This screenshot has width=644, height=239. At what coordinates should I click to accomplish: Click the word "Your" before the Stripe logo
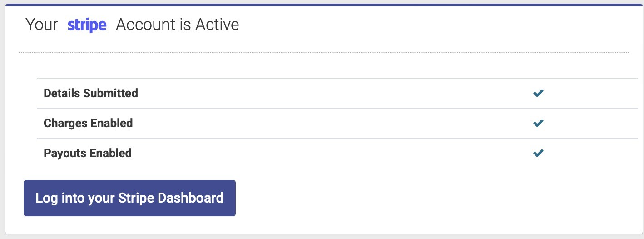(42, 25)
